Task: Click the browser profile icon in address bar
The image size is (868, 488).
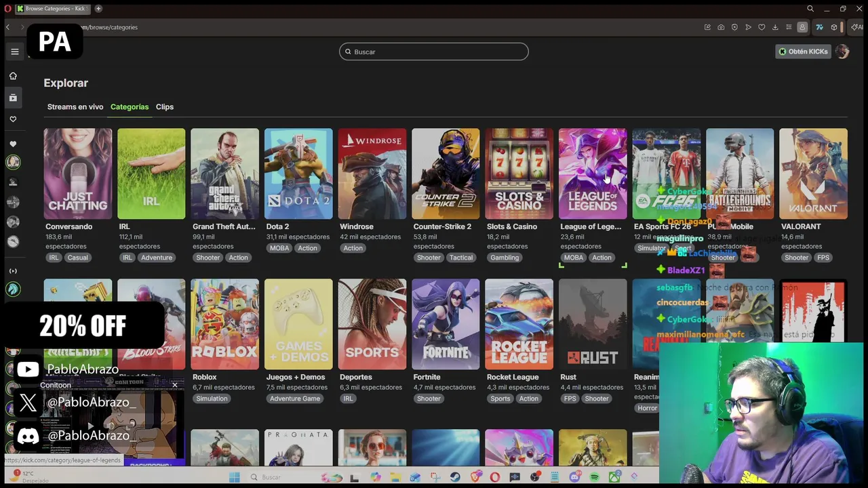Action: 802,27
